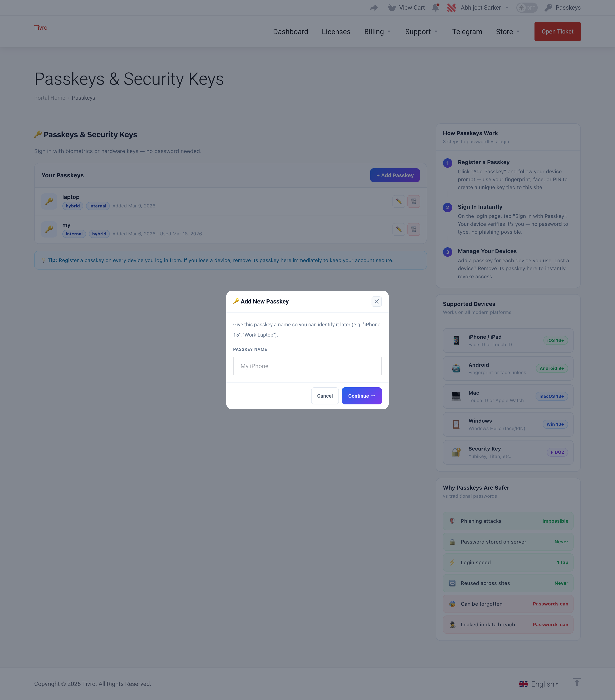
Task: Click the passkey name input field
Action: 307,366
